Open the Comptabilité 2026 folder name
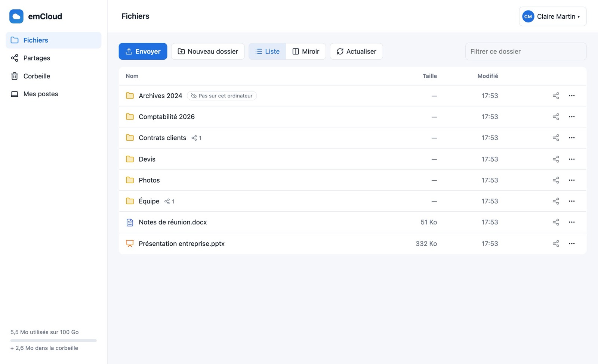Image resolution: width=598 pixels, height=364 pixels. coord(167,116)
